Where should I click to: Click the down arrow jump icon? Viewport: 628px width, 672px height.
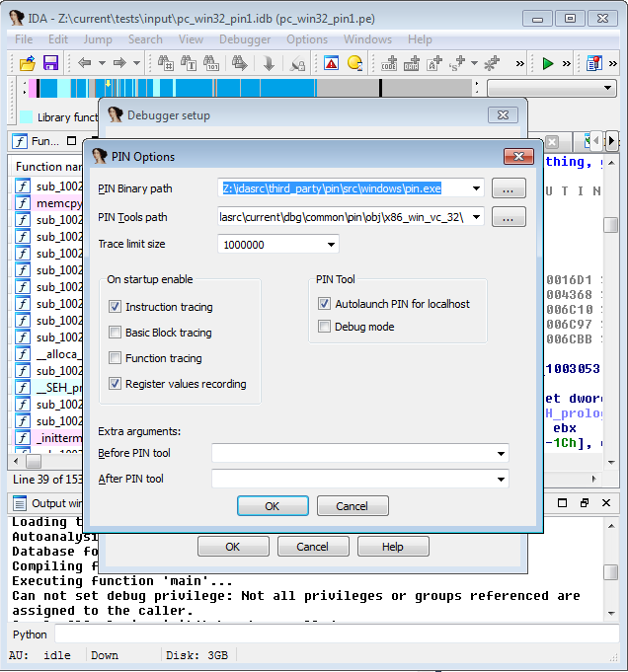coord(269,64)
